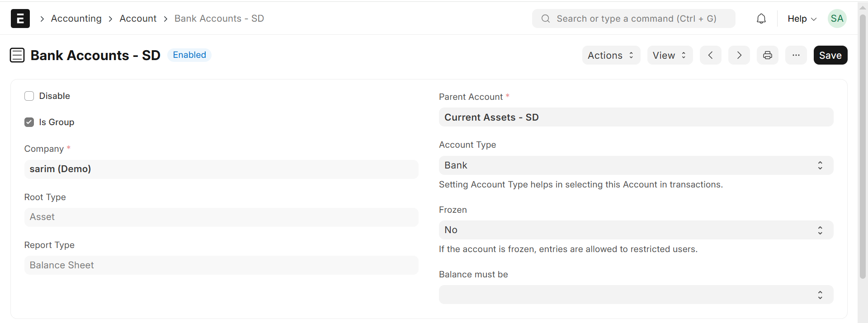Open the Actions menu
This screenshot has width=868, height=323.
(x=611, y=55)
